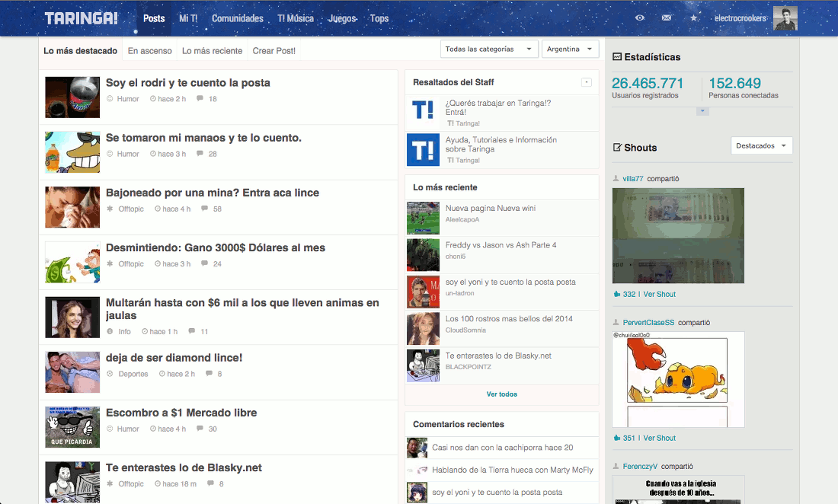Open villa77 user profile link
The height and width of the screenshot is (504, 838).
tap(633, 178)
